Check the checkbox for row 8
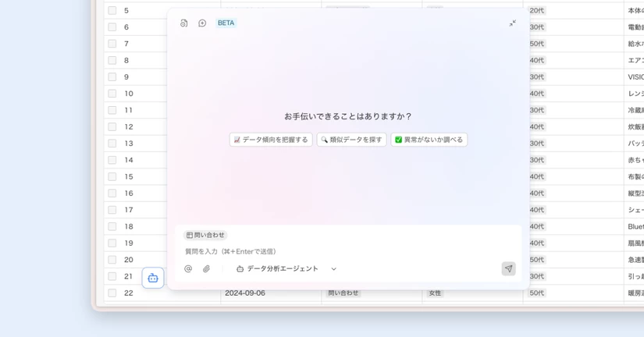This screenshot has width=644, height=337. [x=112, y=60]
